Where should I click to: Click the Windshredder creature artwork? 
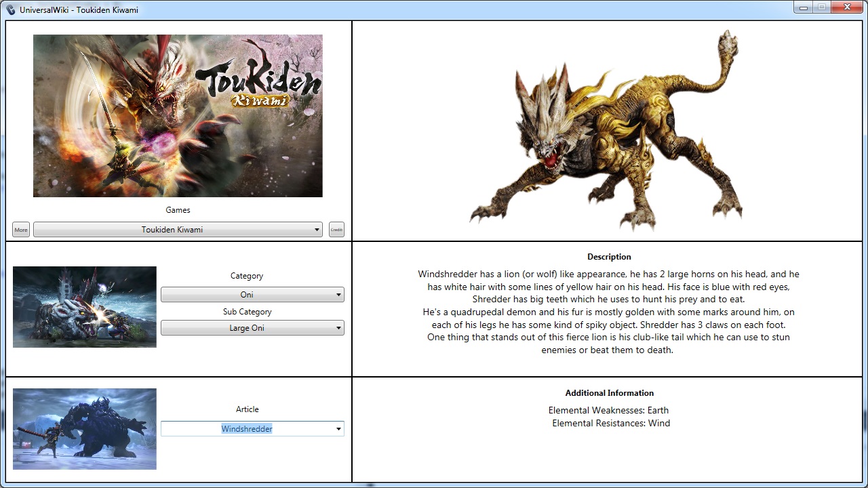pos(606,130)
